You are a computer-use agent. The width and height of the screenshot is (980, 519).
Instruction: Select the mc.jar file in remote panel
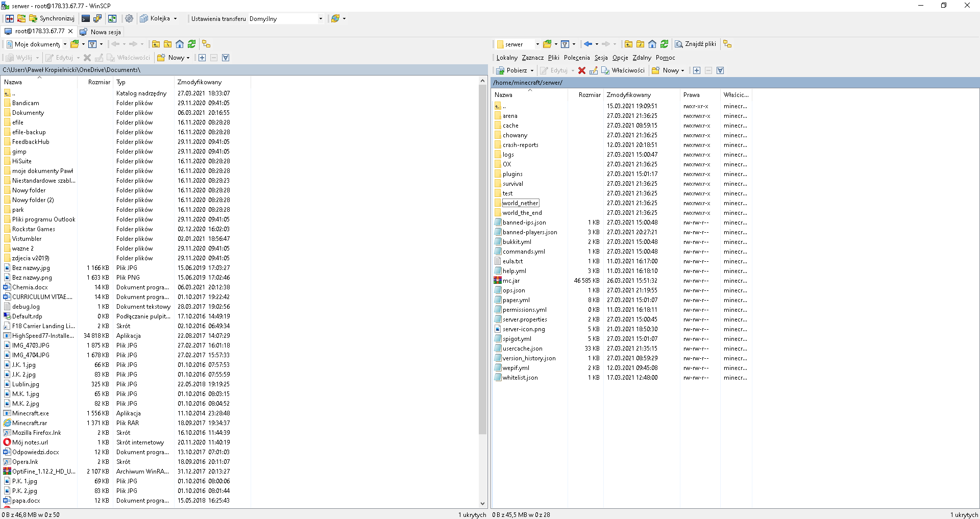coord(511,281)
